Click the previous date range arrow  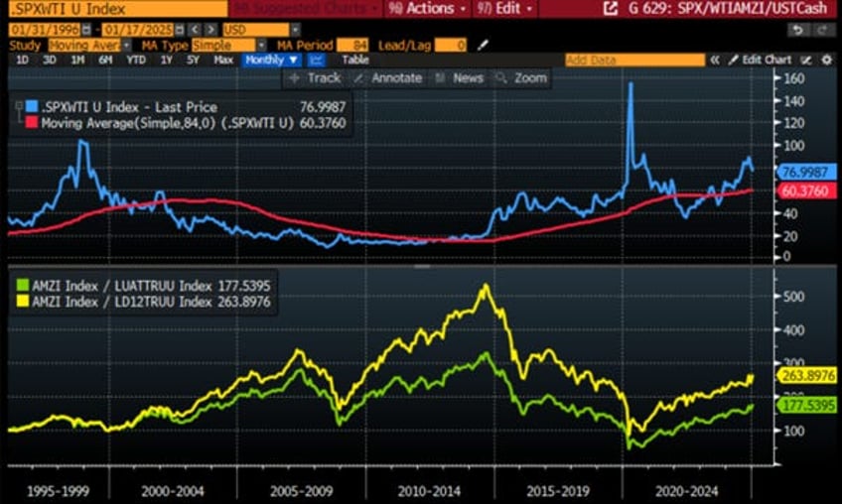[x=196, y=30]
